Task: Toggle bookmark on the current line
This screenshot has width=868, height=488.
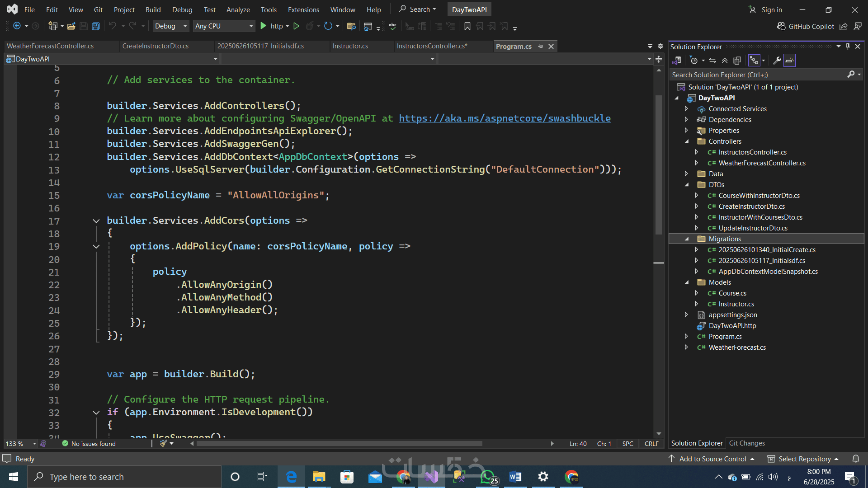Action: (467, 26)
